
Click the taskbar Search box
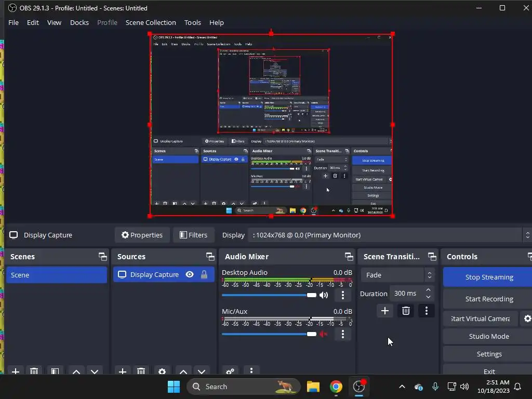coord(244,387)
